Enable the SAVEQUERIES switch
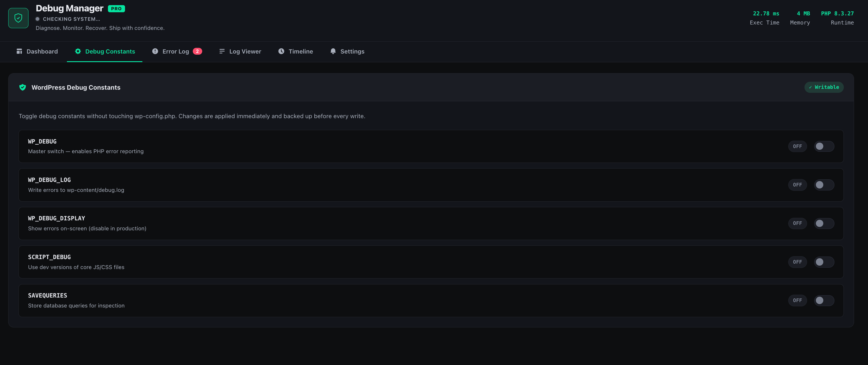868x365 pixels. point(824,300)
